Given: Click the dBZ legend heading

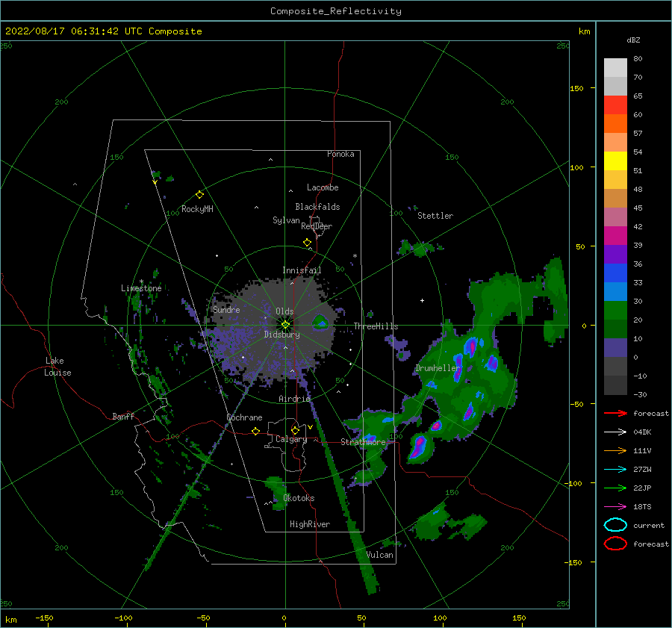Looking at the screenshot, I should tap(633, 40).
